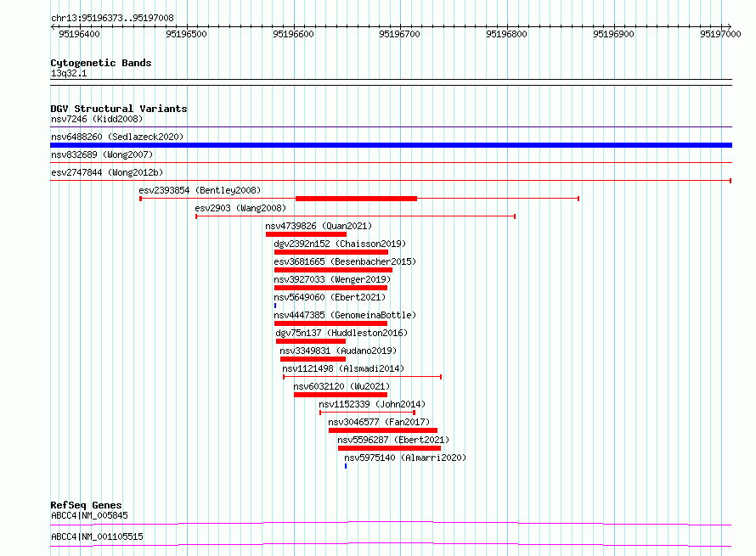This screenshot has width=756, height=556.
Task: Click the red bar for dgv2392n152
Action: 331,252
